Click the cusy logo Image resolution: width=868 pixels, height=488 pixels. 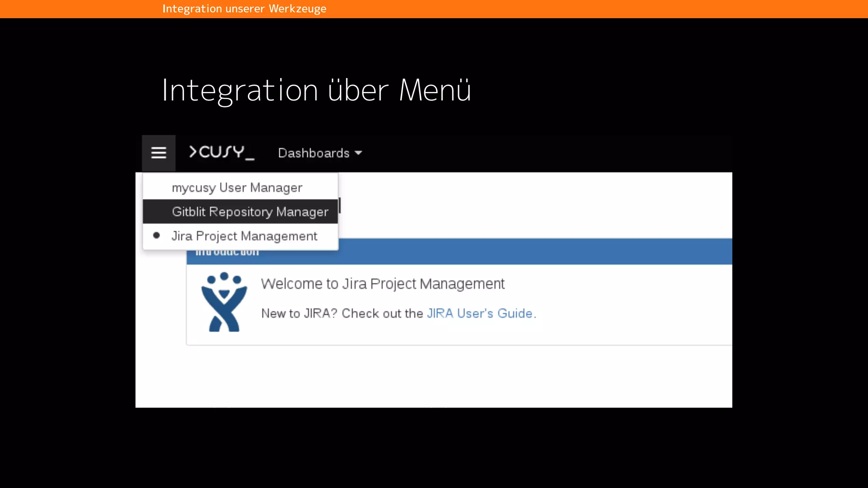(222, 152)
